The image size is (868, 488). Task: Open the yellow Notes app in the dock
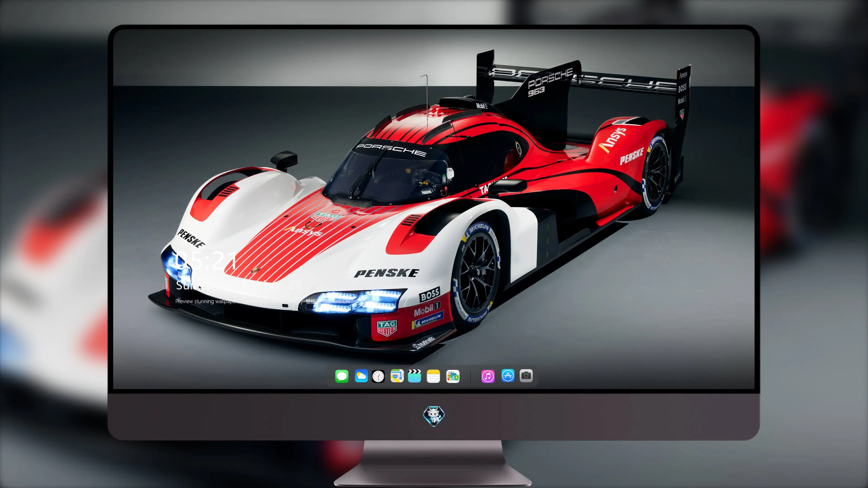(433, 376)
